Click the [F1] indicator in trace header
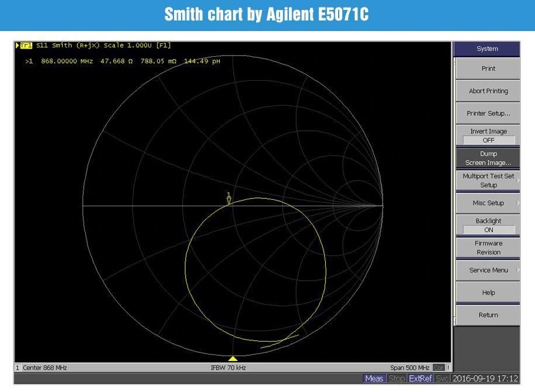The width and height of the screenshot is (535, 392). point(163,45)
